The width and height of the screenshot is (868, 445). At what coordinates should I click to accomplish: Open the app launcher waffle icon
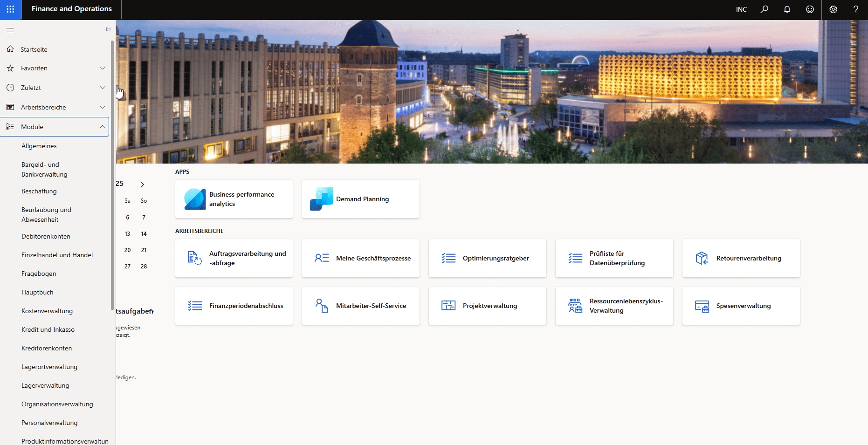click(x=10, y=9)
